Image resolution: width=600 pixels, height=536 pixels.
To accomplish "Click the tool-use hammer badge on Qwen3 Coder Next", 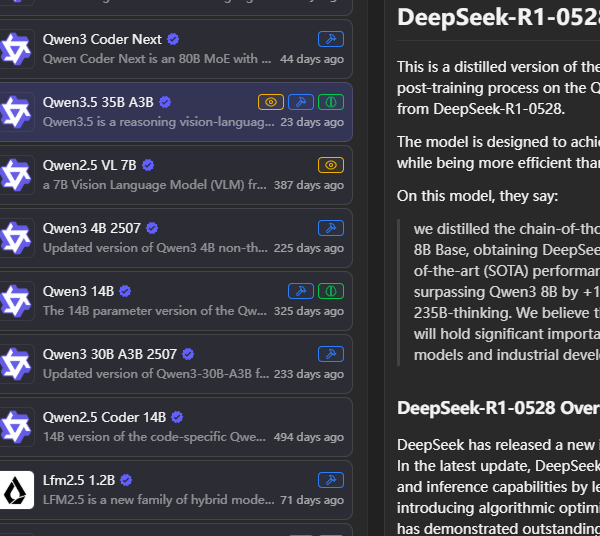I will 330,39.
